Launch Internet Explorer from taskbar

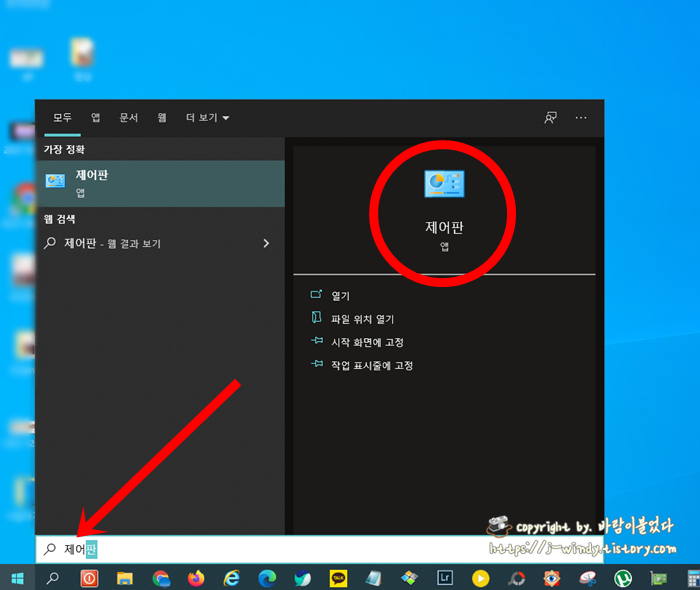(232, 578)
